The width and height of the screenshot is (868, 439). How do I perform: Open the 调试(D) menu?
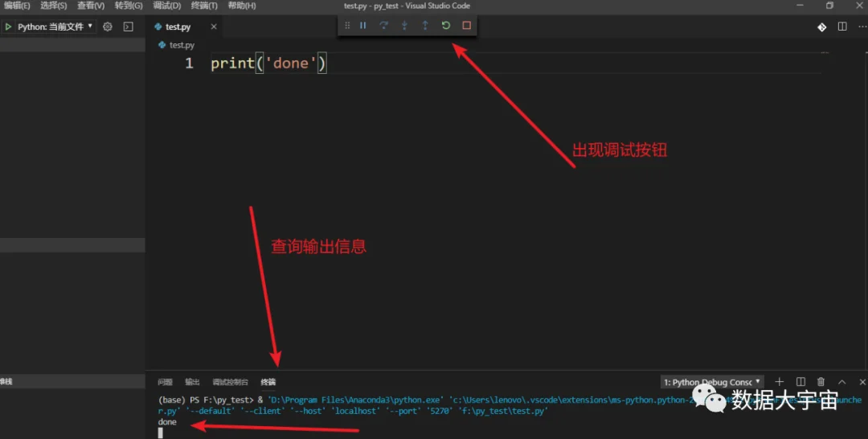point(166,6)
